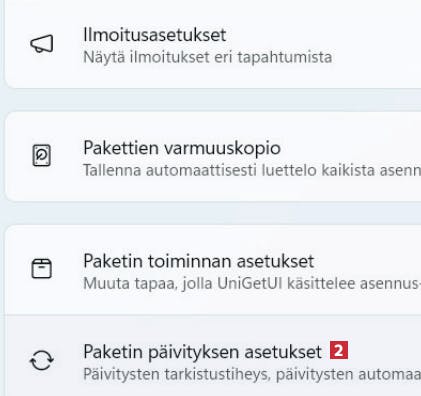This screenshot has width=421, height=396.
Task: Click the Päivitysten tarkistustiheys description line
Action: tap(252, 374)
